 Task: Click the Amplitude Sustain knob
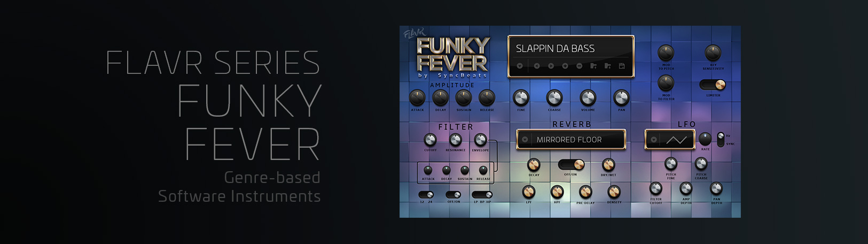point(464,98)
